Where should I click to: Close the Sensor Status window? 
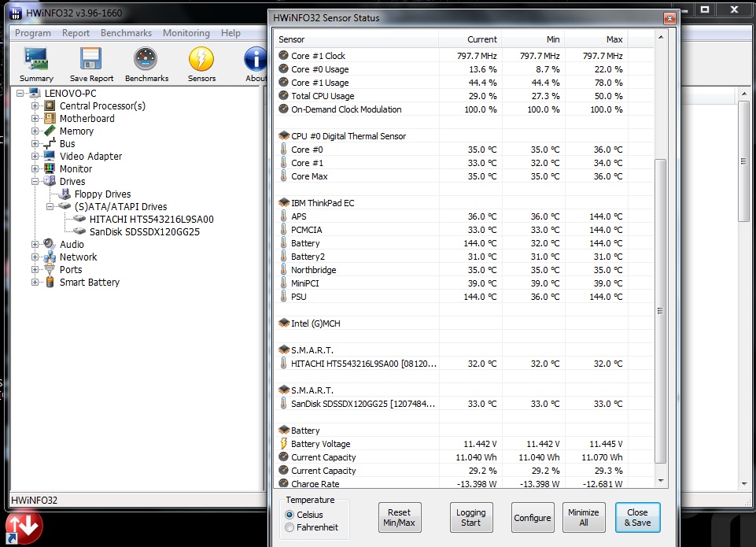pyautogui.click(x=669, y=18)
